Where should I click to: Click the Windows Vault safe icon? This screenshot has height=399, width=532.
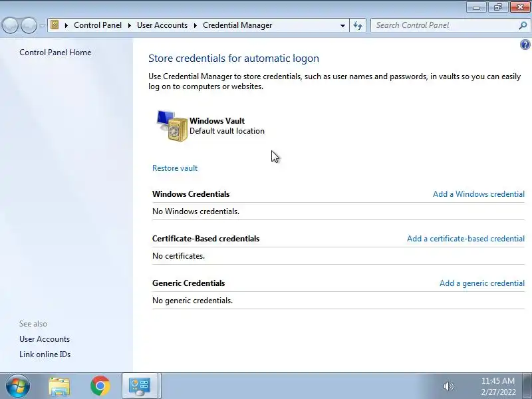click(172, 126)
